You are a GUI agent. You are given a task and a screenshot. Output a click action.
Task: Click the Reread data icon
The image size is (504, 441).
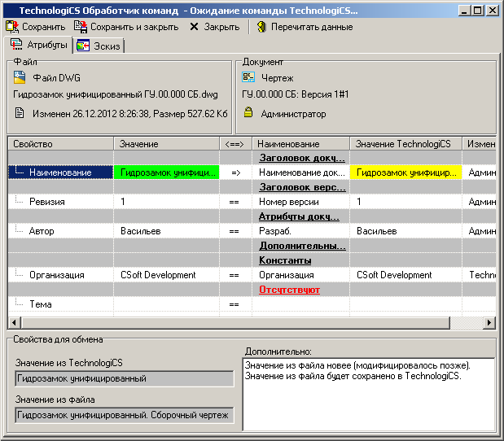tap(261, 27)
